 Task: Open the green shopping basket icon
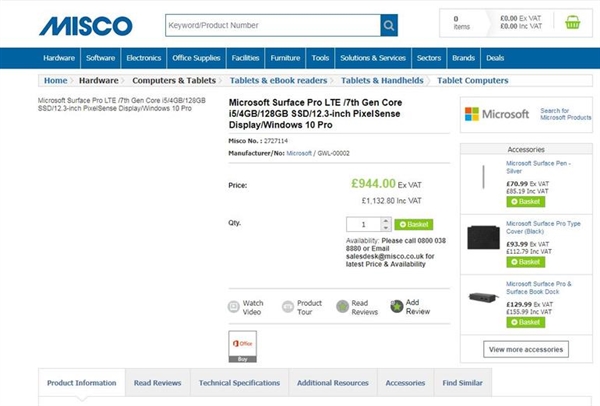573,22
